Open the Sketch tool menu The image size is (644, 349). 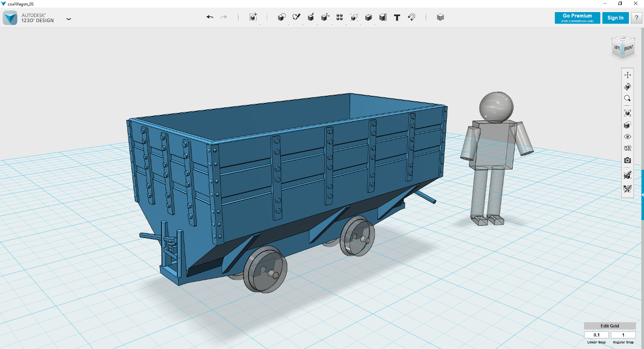tap(296, 17)
